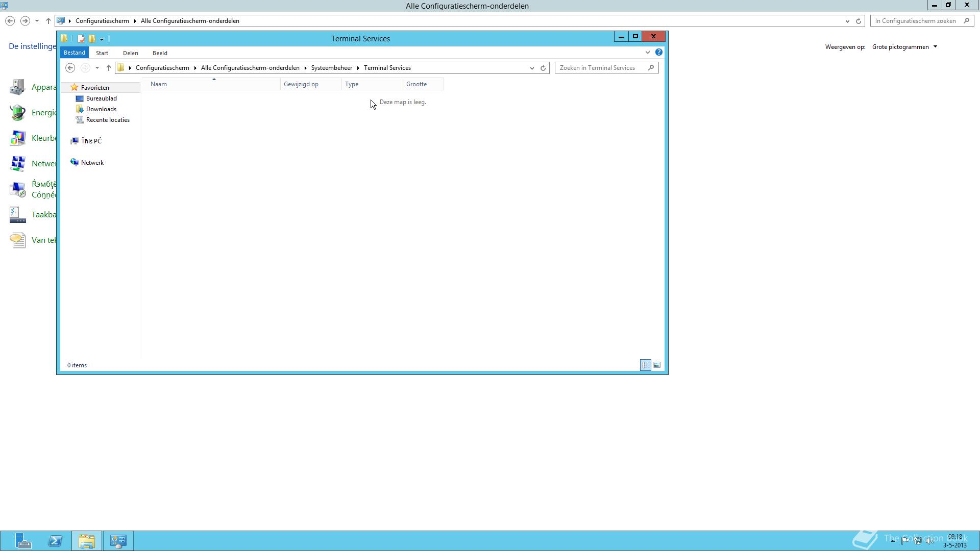Click the Help question mark icon

(659, 52)
